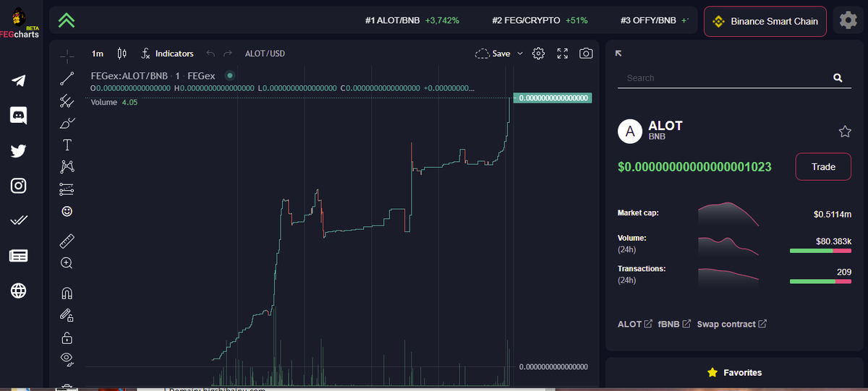This screenshot has width=868, height=391.
Task: Click the #2 FEG/CRYPTO trending ticker
Action: (x=540, y=20)
